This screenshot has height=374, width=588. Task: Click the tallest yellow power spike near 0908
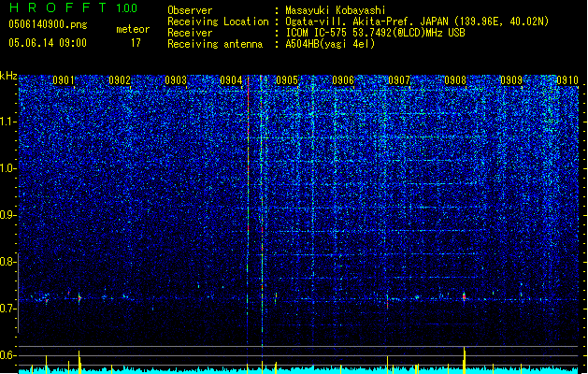pyautogui.click(x=465, y=360)
